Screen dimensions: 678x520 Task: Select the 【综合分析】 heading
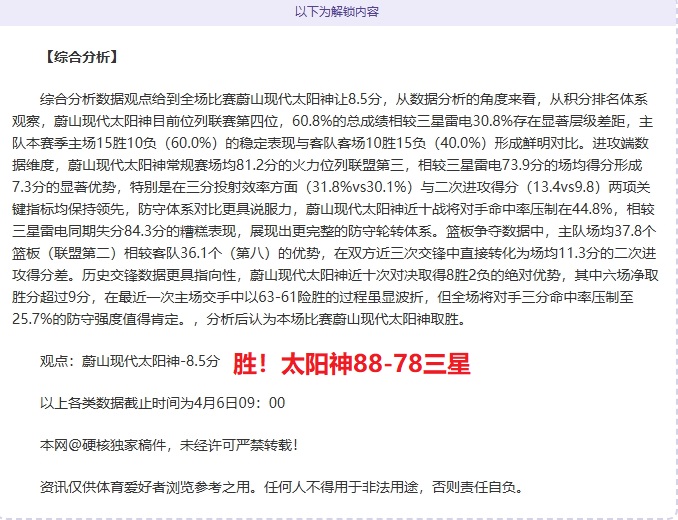(x=81, y=57)
